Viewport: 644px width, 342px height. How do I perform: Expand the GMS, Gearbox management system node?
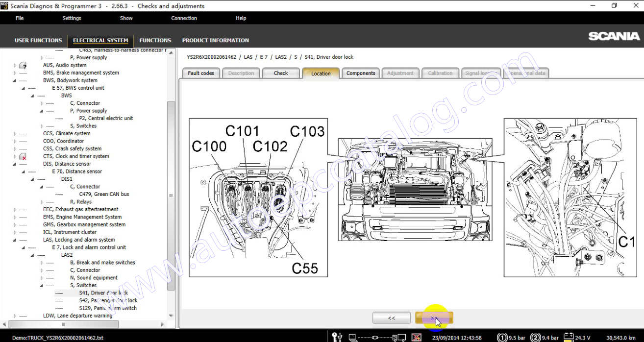pos(15,225)
